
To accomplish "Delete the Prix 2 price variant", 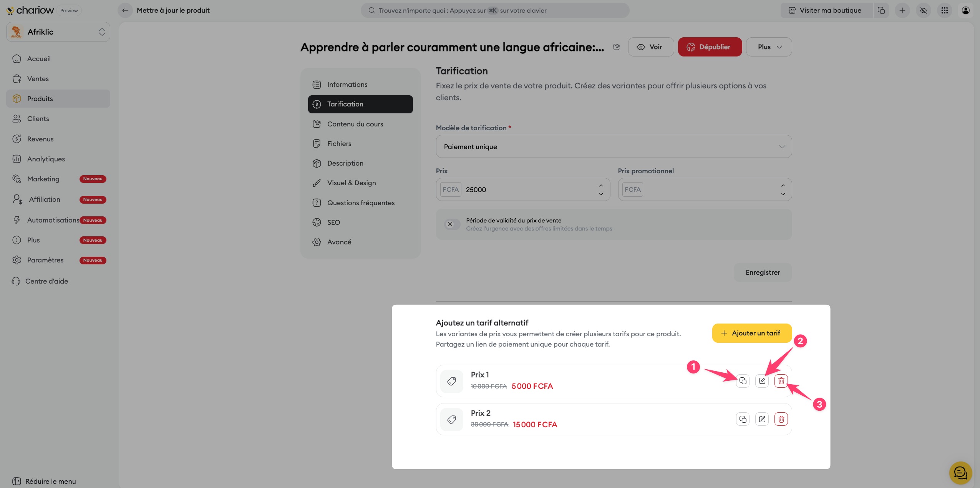I will (781, 419).
